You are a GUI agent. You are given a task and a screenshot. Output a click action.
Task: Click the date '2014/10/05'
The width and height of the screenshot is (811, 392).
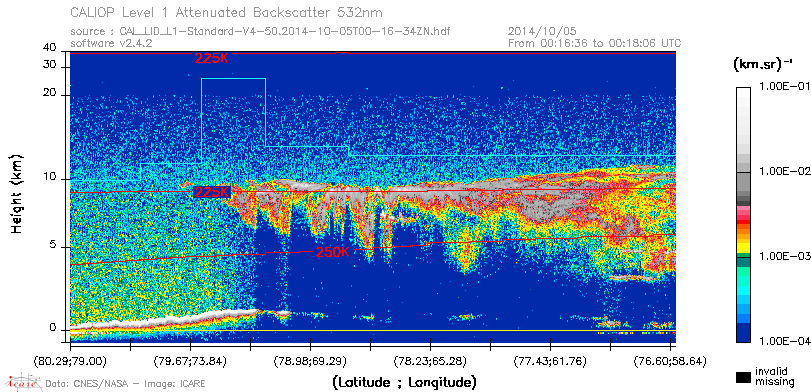point(543,32)
